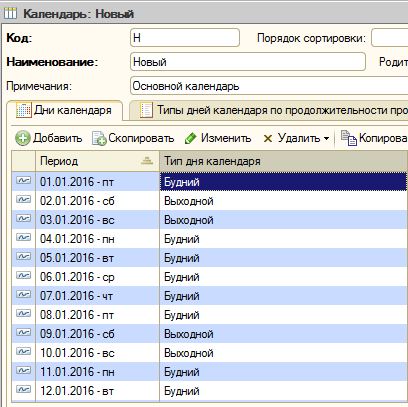This screenshot has width=408, height=407.
Task: Click the Скопировать document icon
Action: [x=99, y=138]
